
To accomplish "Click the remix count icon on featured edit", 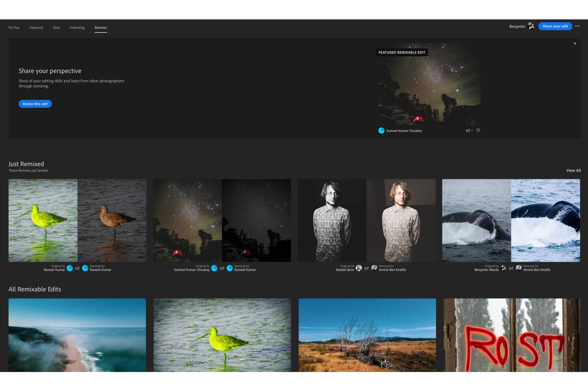I will pyautogui.click(x=468, y=131).
